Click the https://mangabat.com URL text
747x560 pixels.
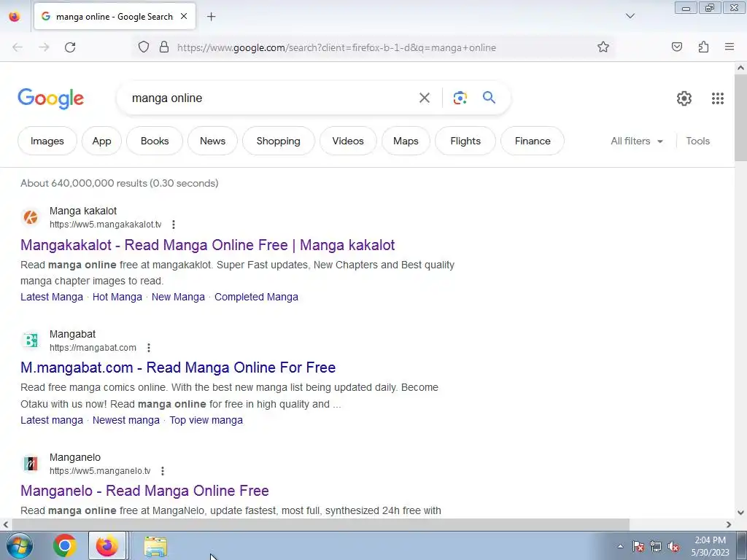(x=93, y=348)
